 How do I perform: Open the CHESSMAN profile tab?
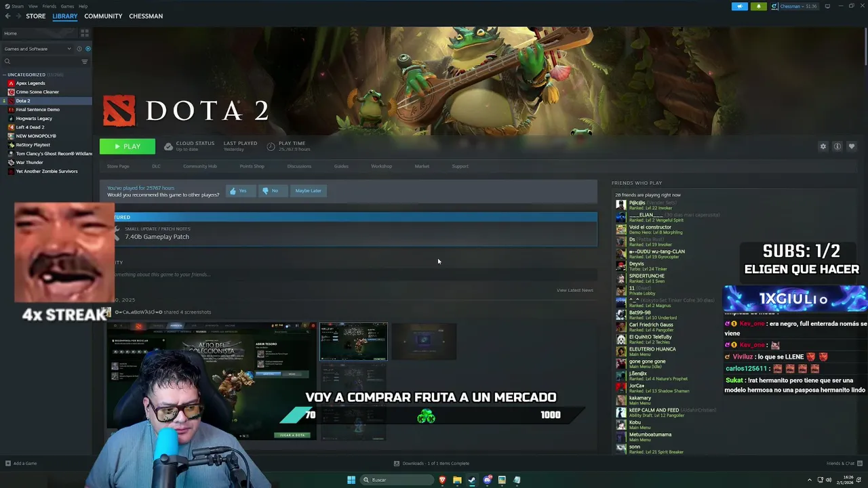tap(146, 16)
